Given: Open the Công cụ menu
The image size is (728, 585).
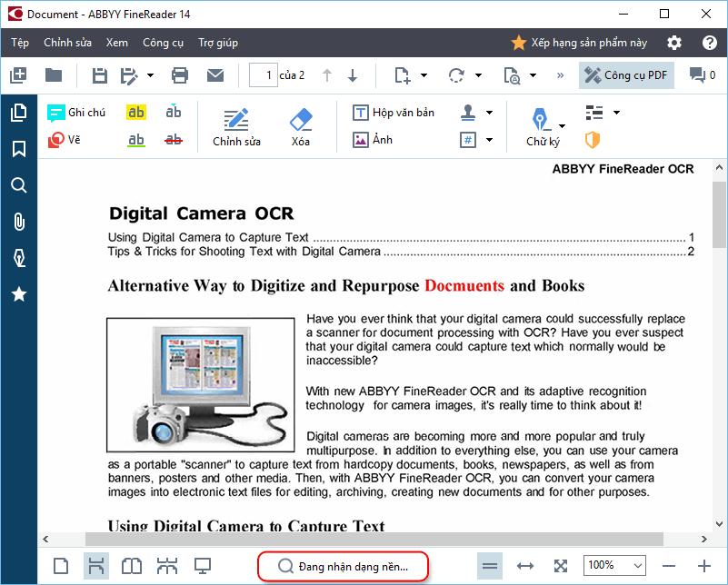Looking at the screenshot, I should (163, 43).
